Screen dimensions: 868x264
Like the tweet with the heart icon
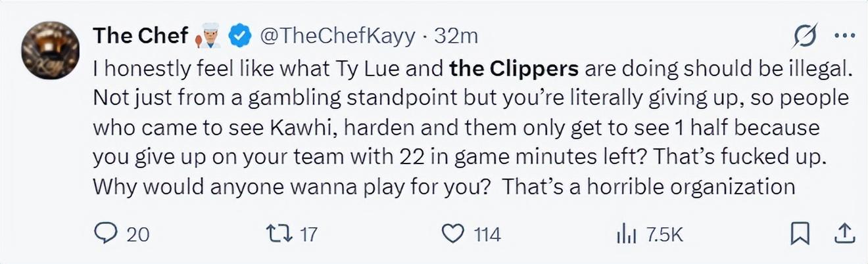[452, 234]
